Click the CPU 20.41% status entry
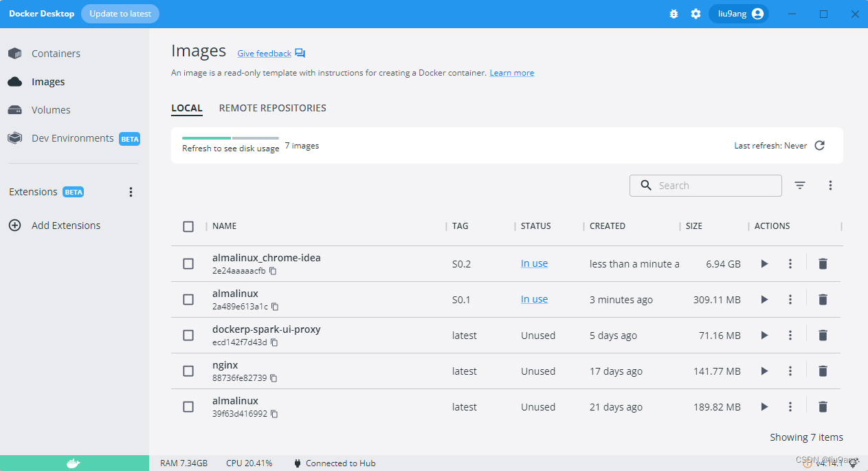This screenshot has height=471, width=868. (249, 463)
